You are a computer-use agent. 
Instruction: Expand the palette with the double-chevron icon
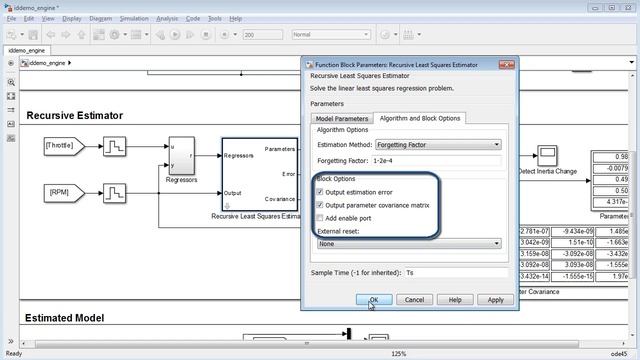coord(11,341)
